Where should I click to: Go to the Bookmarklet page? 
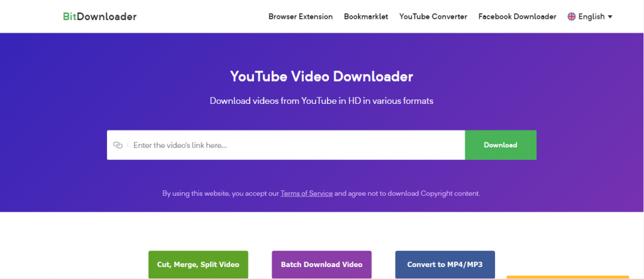coord(366,16)
